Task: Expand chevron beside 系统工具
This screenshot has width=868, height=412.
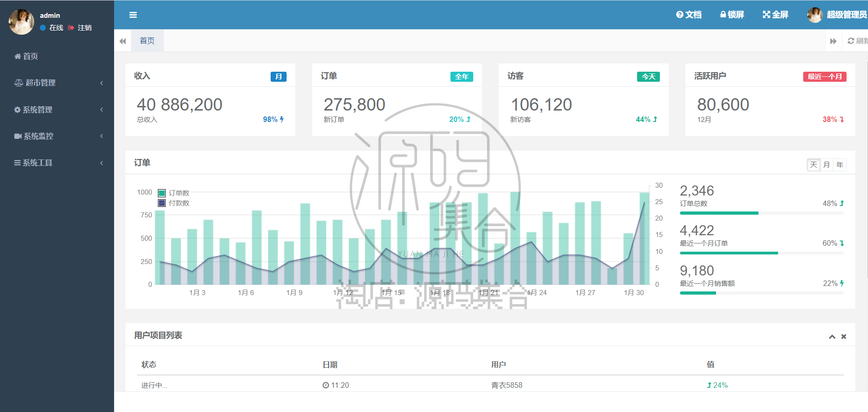Action: (x=101, y=163)
